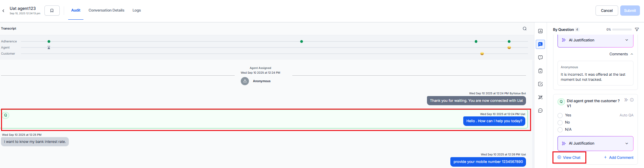Viewport: 644px width, 168px height.
Task: Click the back arrow beside Uat agent123
Action: [3, 11]
